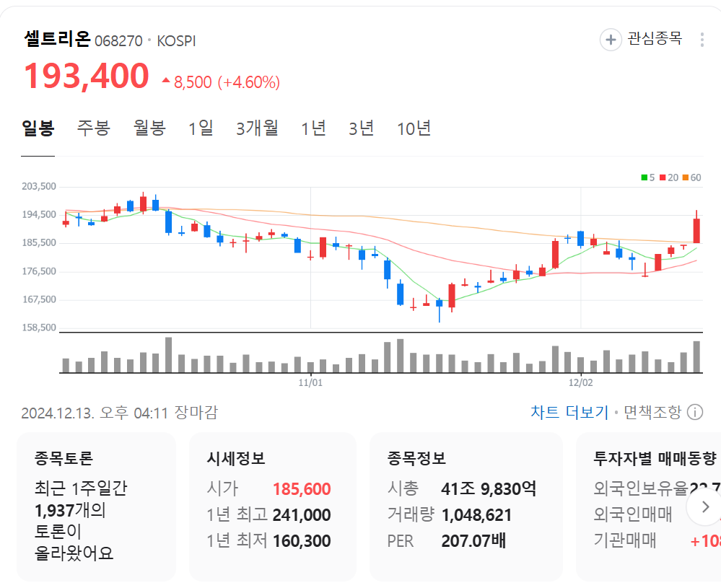The height and width of the screenshot is (588, 721).
Task: Click the 외국인보유율 label
Action: (641, 488)
